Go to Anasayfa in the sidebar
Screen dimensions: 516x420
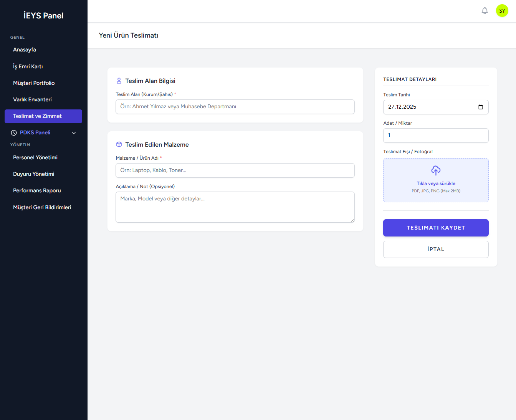click(x=25, y=50)
